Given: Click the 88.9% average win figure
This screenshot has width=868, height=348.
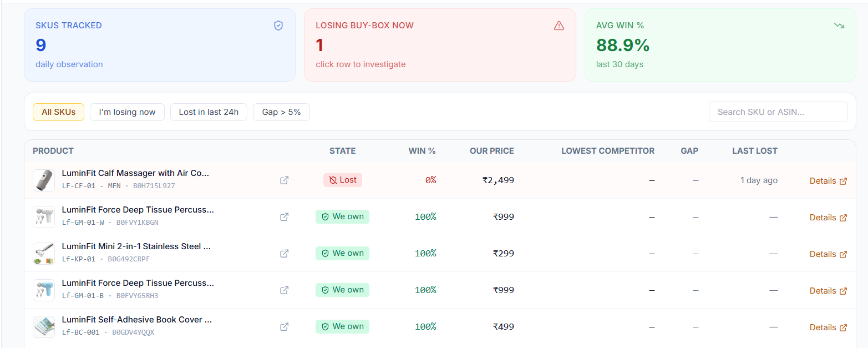Looking at the screenshot, I should (623, 45).
